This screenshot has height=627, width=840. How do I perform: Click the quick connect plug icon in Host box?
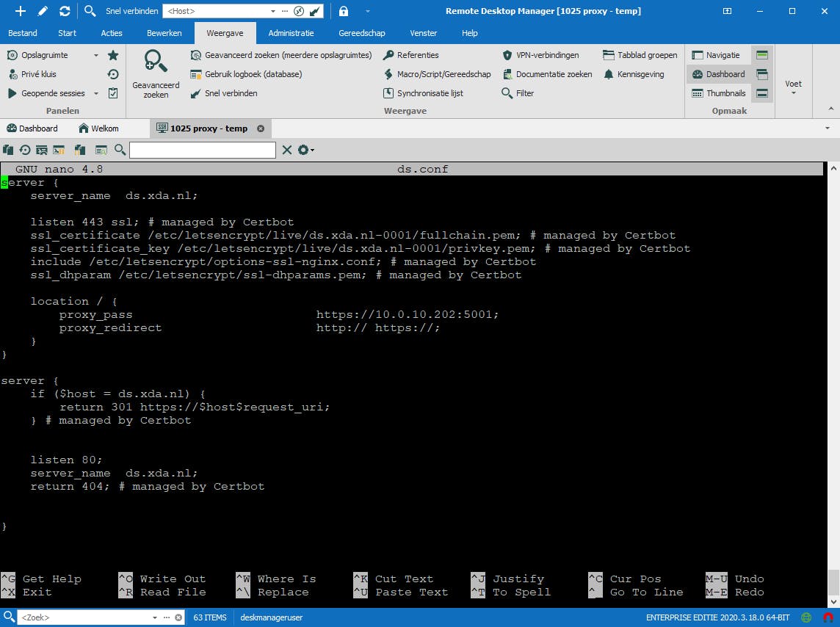(x=316, y=11)
